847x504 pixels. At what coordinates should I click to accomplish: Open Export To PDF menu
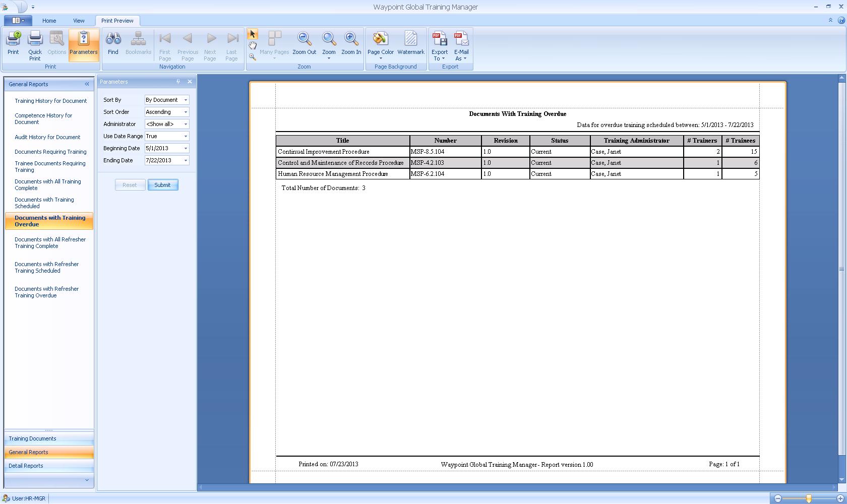point(440,45)
